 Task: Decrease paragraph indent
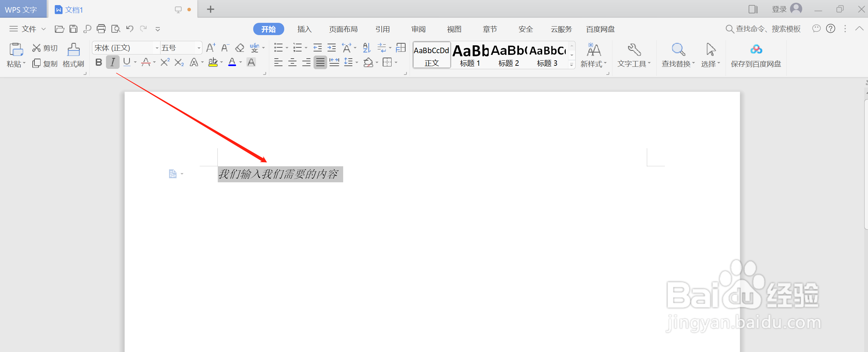pyautogui.click(x=317, y=48)
